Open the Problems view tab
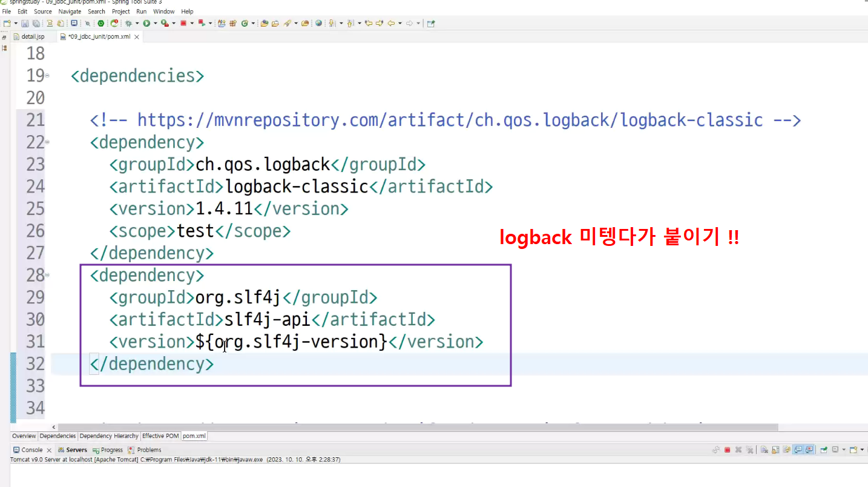The image size is (868, 487). click(x=145, y=450)
